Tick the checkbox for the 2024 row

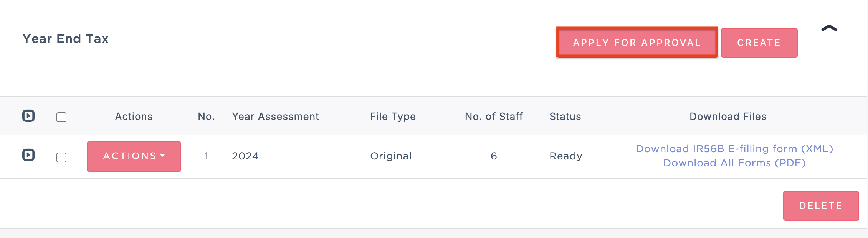[x=61, y=157]
